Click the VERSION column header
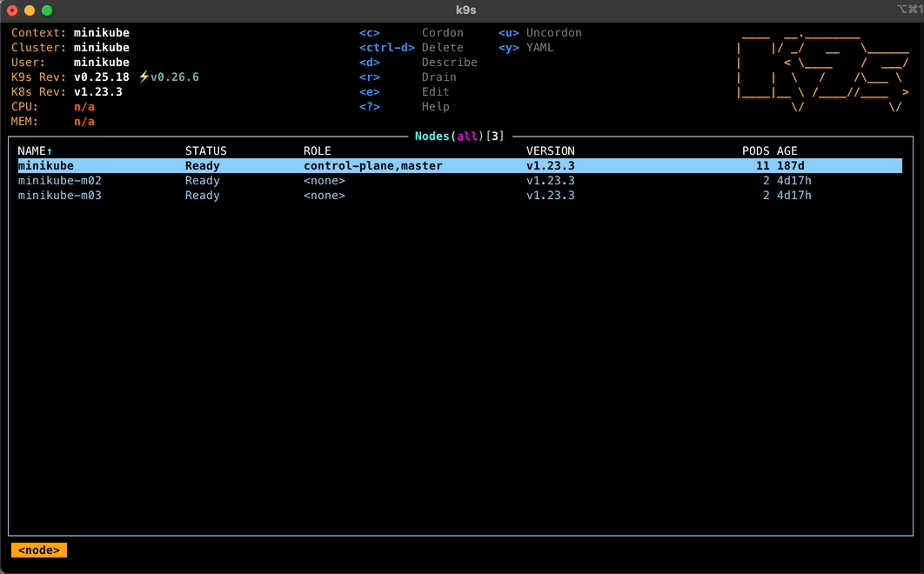924x574 pixels. [551, 150]
